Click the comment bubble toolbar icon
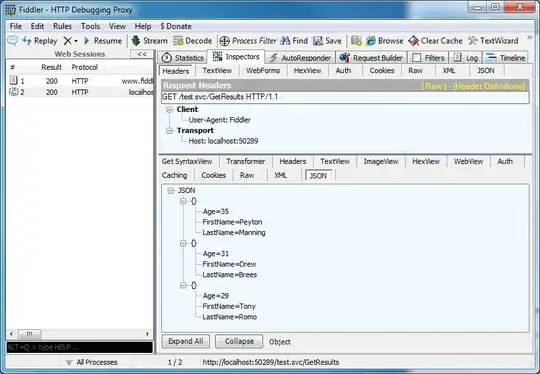Screen dimensions: 540x374 tap(12, 41)
